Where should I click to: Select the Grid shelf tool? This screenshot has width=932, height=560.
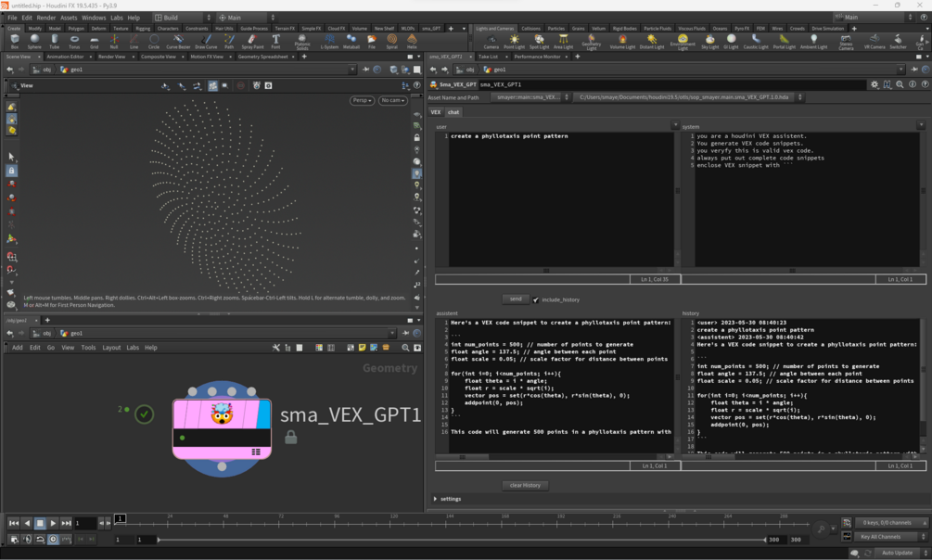click(x=94, y=41)
